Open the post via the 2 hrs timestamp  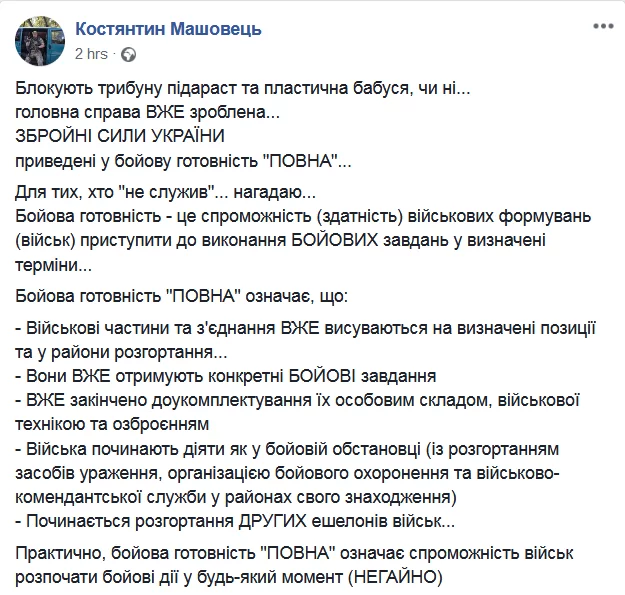[91, 54]
